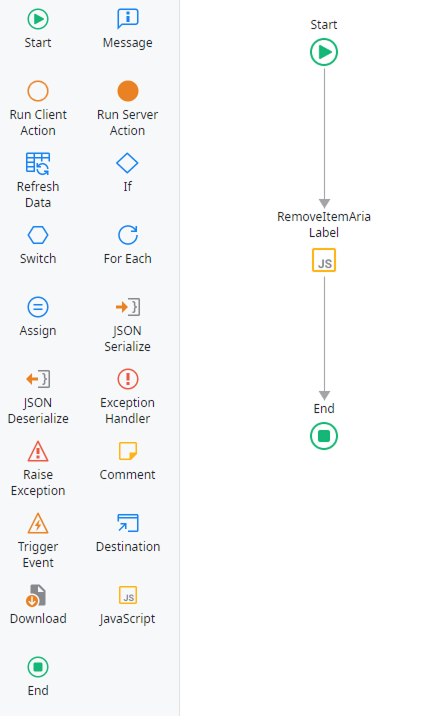Select the Assign tool icon
The height and width of the screenshot is (716, 424).
[x=38, y=307]
